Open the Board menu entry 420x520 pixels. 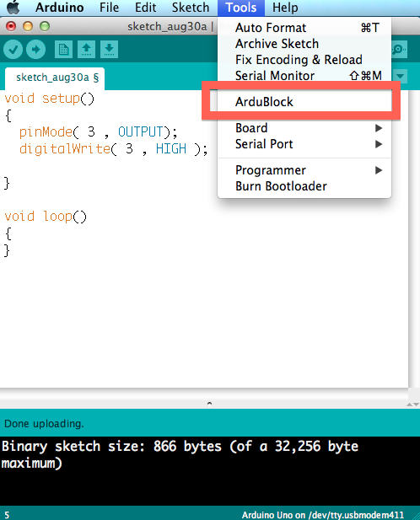[304, 128]
